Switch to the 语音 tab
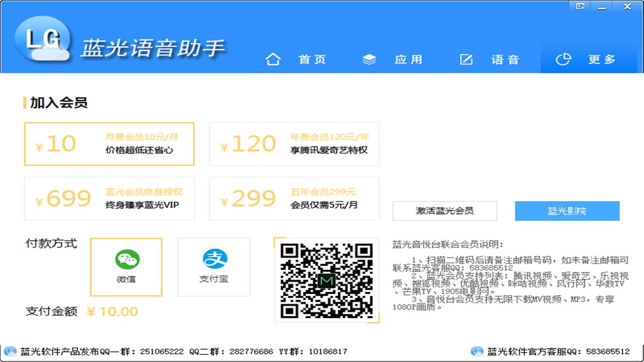Viewport: 644px width, 362px height. pyautogui.click(x=506, y=59)
